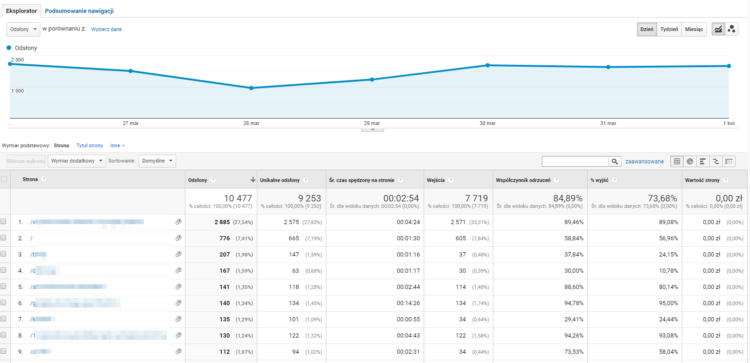Select the pie chart percentage view icon

coord(690,162)
